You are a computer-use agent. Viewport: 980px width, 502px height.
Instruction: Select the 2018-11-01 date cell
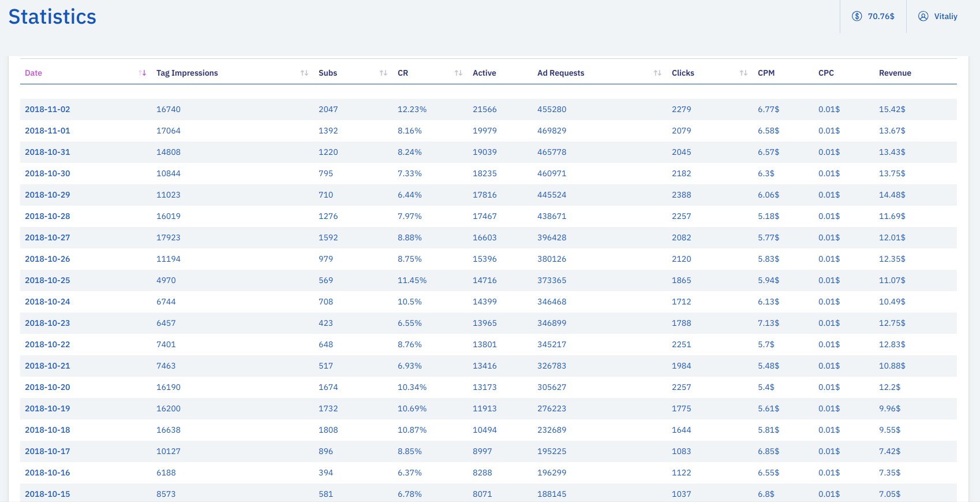click(x=47, y=131)
